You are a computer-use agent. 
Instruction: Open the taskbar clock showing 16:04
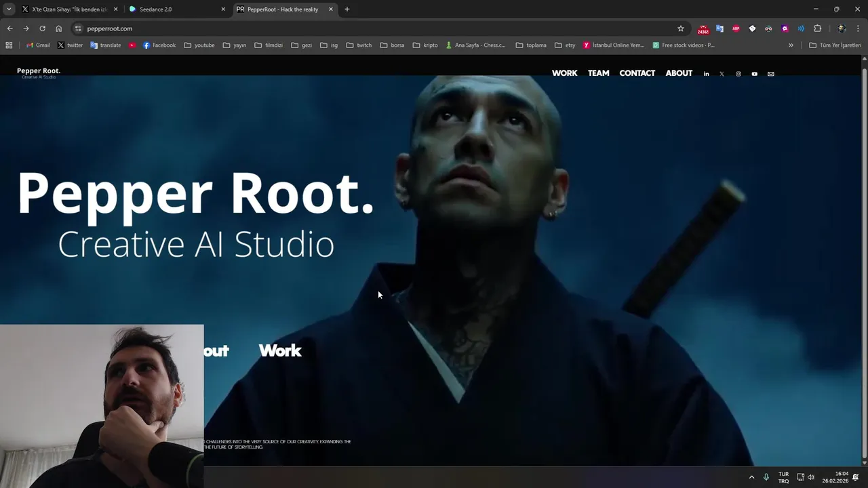[x=835, y=477]
